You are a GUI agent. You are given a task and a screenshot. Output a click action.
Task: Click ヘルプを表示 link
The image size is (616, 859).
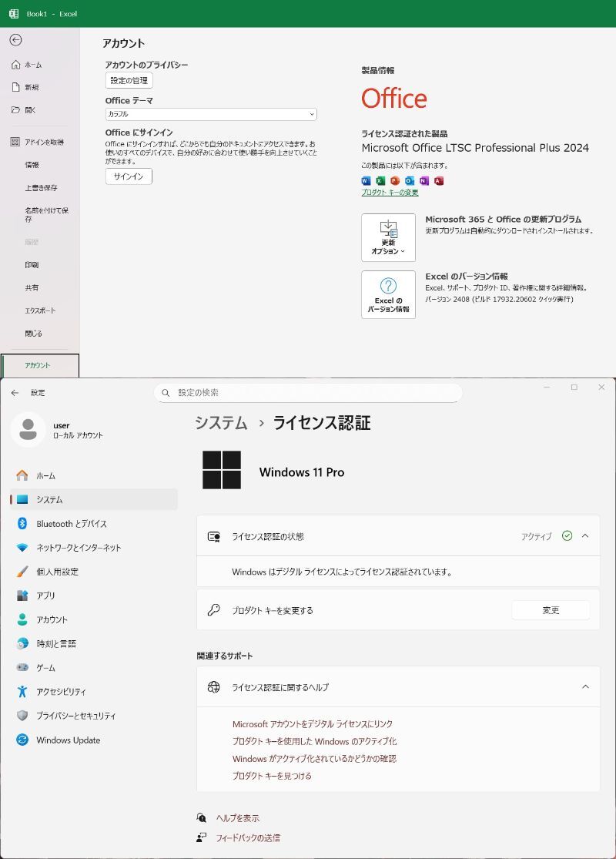coord(238,818)
